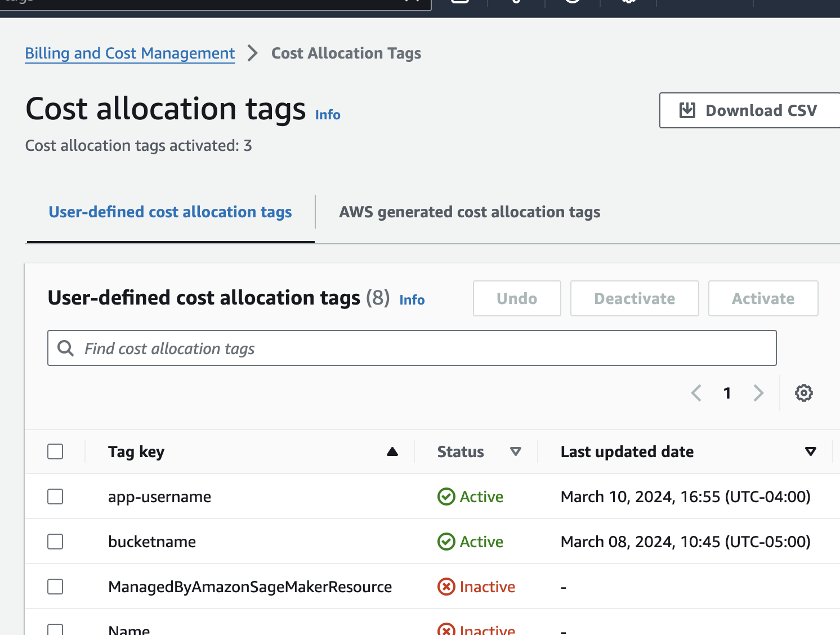Toggle the select-all checkbox in the header
The image size is (840, 635).
[55, 451]
